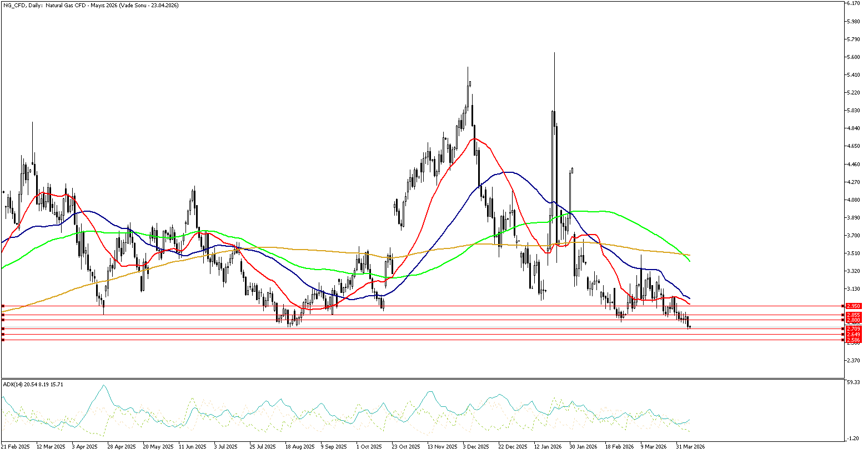Click the 2.709 red price level tag
868x453 pixels.
coord(854,329)
